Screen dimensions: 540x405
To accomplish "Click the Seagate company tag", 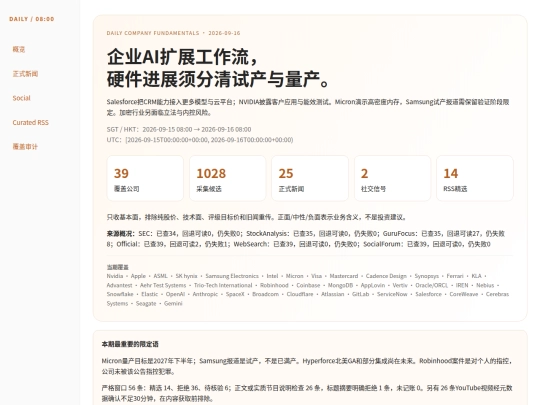I will (x=146, y=304).
